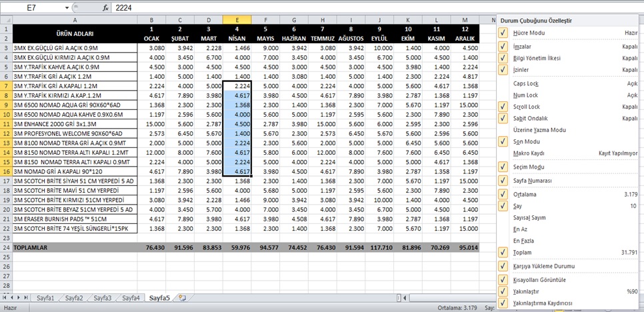The width and height of the screenshot is (644, 312).
Task: Click horizontal scrollbar left arrow
Action: (x=405, y=297)
